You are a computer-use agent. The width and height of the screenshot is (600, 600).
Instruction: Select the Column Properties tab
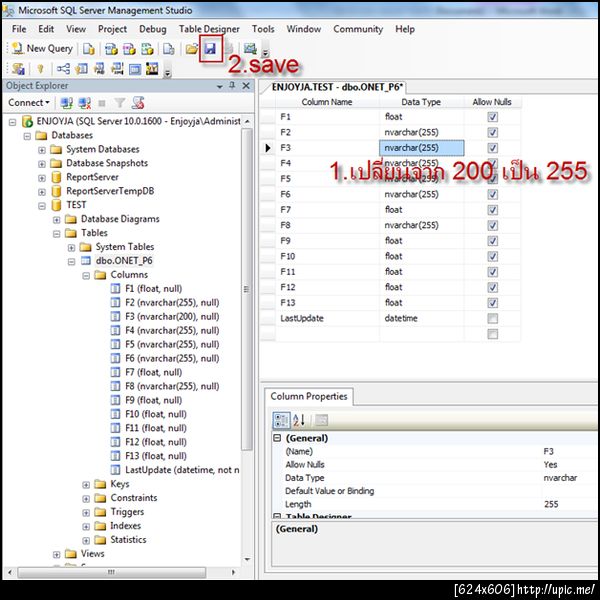coord(308,396)
